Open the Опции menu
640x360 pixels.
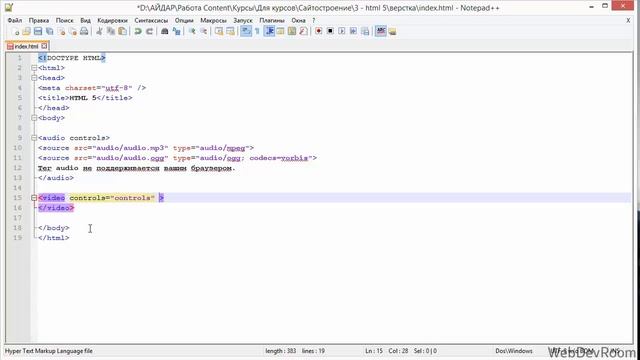(x=184, y=20)
